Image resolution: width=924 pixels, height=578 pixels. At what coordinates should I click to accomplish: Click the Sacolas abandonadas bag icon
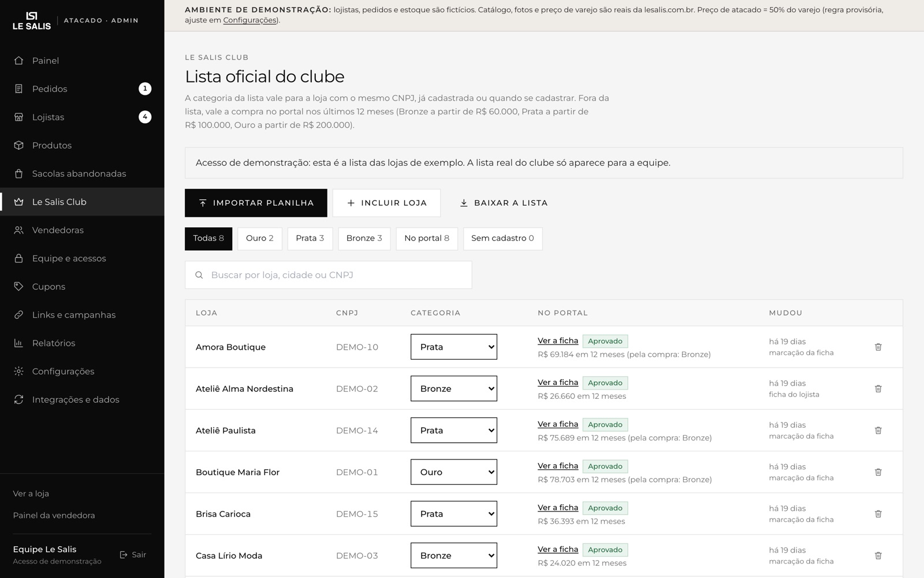(x=18, y=173)
